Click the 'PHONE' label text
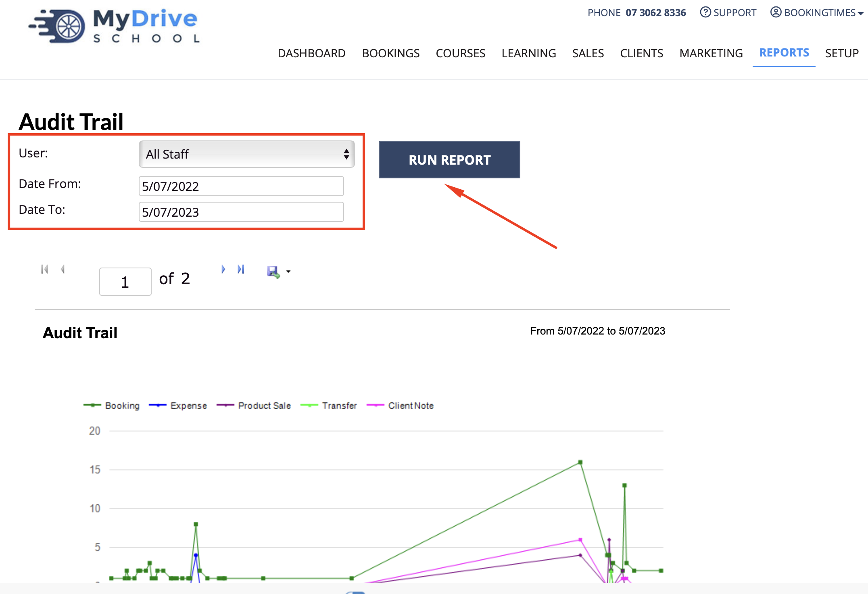Screen dimensions: 868x594 coord(604,13)
